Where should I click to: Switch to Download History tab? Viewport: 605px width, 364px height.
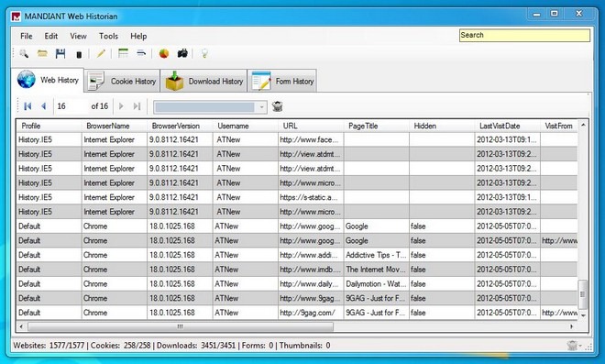(203, 81)
